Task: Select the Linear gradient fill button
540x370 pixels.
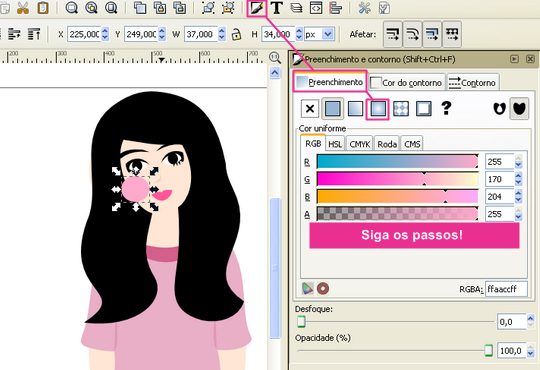Action: coord(355,109)
